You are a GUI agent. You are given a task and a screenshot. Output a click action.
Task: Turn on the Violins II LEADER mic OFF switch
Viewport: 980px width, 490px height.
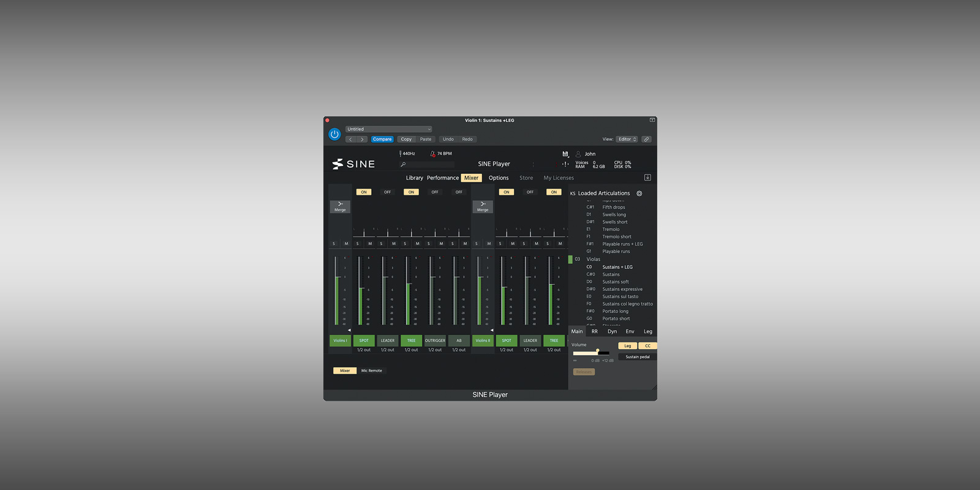click(530, 192)
